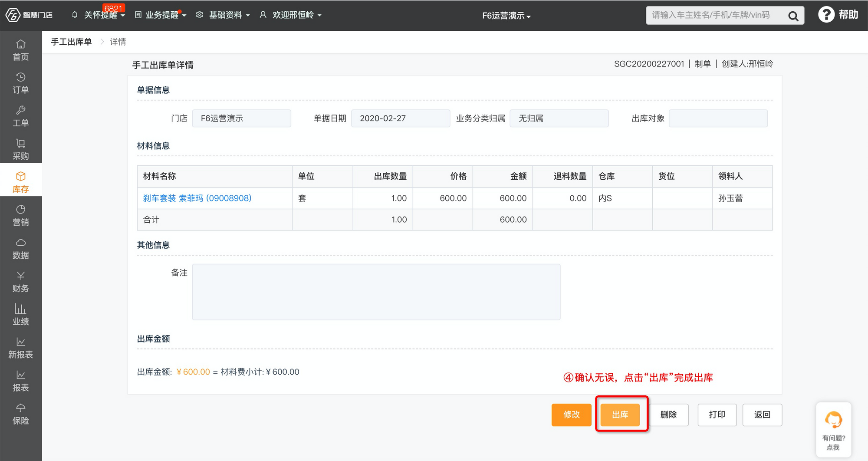Click the 返回 back button

(x=762, y=415)
